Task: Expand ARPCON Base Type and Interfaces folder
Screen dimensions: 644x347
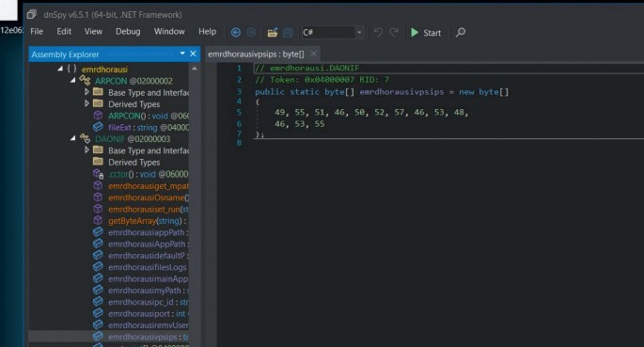Action: [86, 92]
